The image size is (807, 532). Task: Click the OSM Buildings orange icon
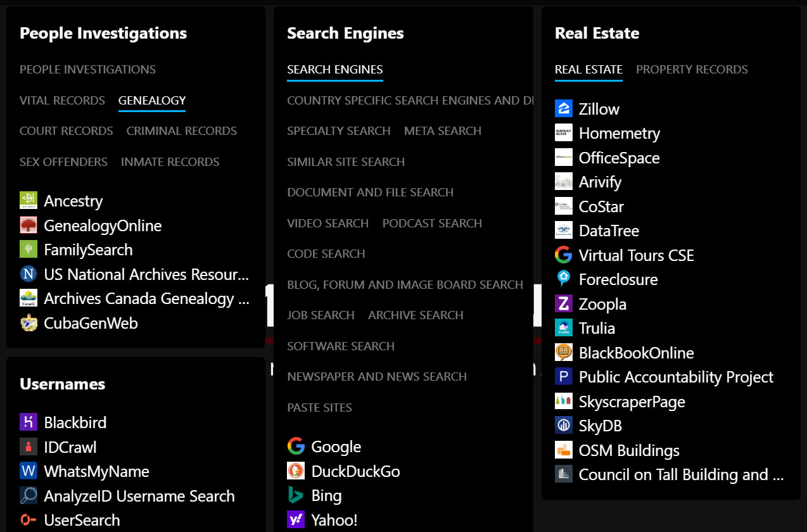tap(564, 450)
